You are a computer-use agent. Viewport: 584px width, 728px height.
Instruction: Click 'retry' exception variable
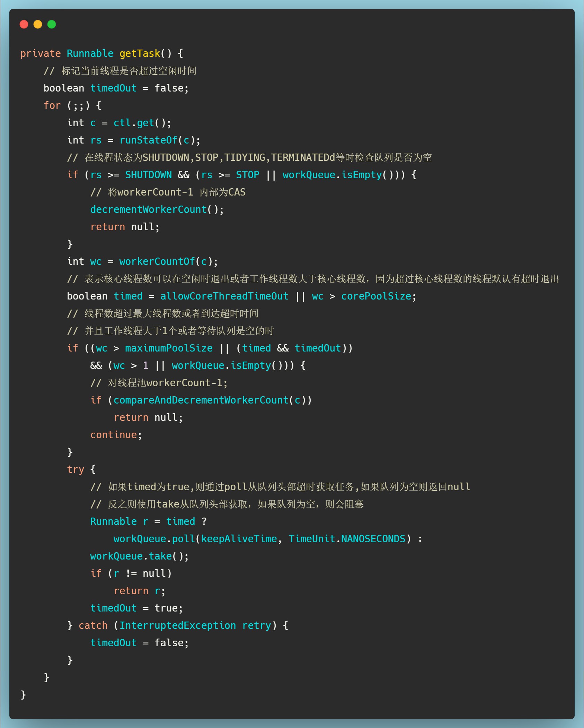point(256,625)
